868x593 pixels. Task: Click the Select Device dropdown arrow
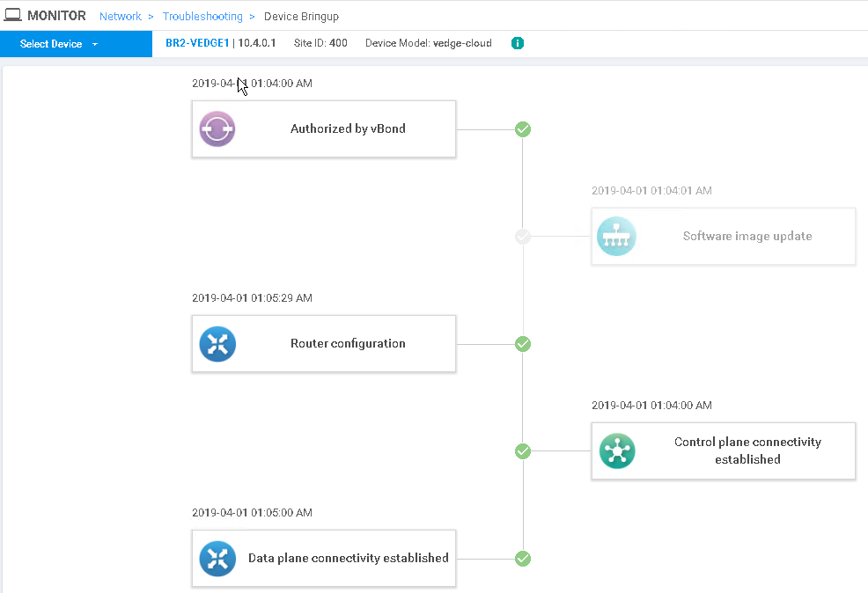95,44
